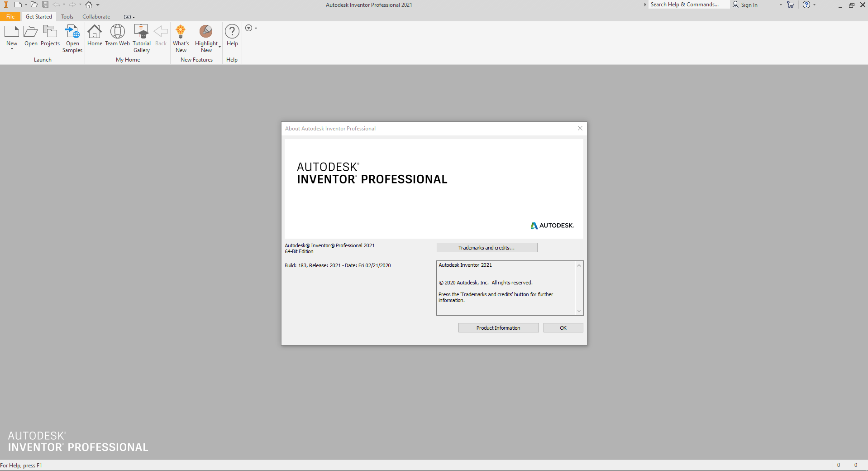Viewport: 868px width, 471px height.
Task: Open the Sign In dropdown arrow
Action: (x=781, y=5)
